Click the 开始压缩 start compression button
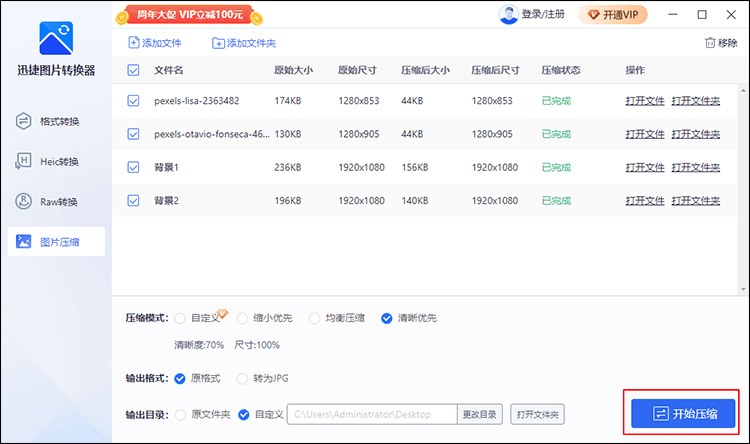 [x=683, y=413]
